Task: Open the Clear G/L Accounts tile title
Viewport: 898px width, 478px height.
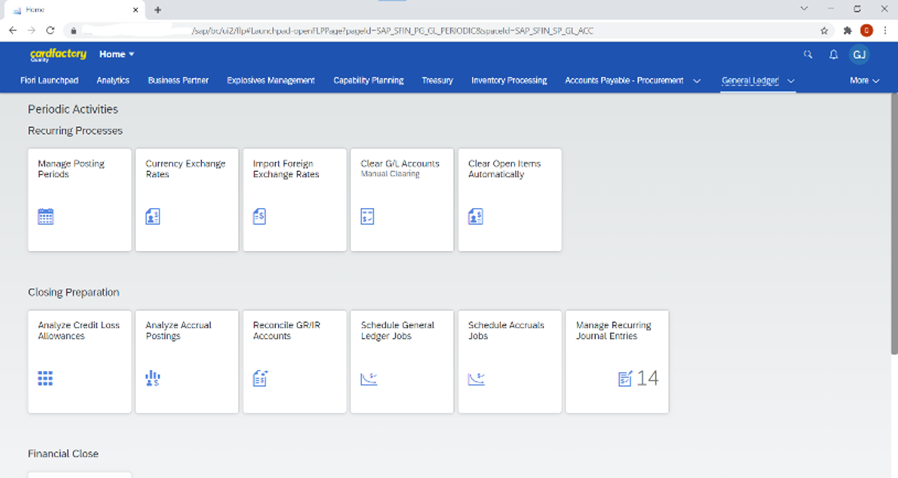Action: (x=400, y=164)
